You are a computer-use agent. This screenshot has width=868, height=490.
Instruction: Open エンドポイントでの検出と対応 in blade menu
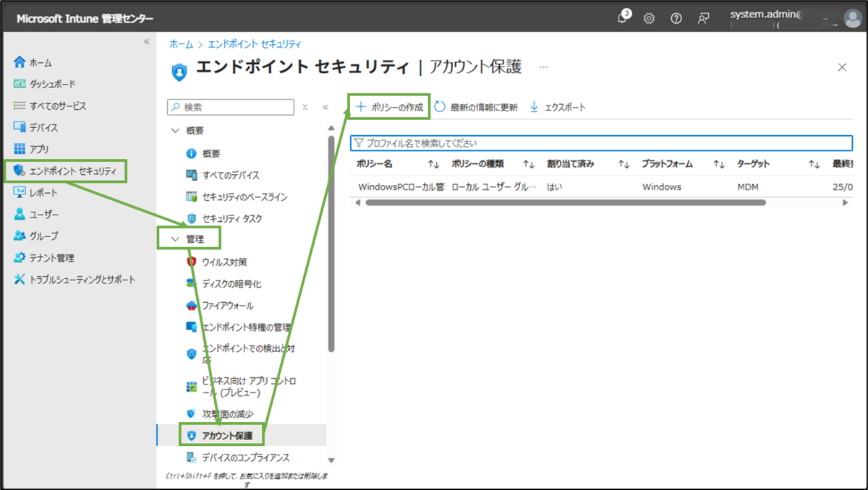[x=241, y=353]
